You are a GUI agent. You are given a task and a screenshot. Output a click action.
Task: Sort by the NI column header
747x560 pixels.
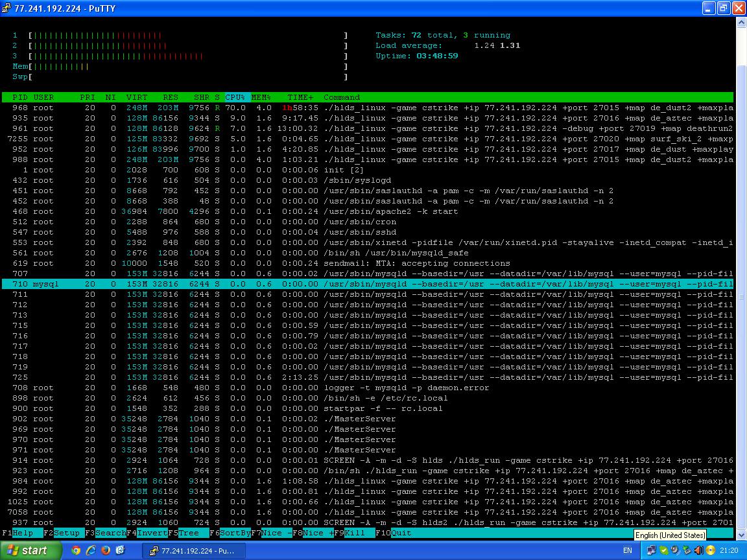point(110,97)
